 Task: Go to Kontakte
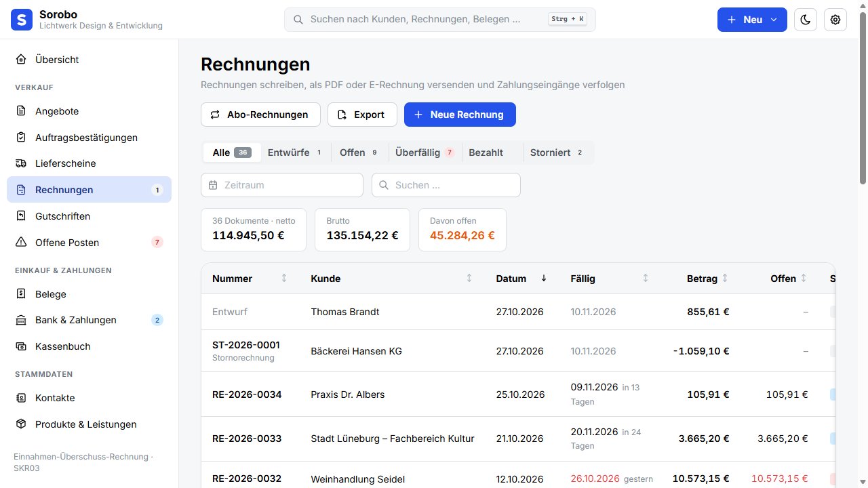click(x=89, y=398)
